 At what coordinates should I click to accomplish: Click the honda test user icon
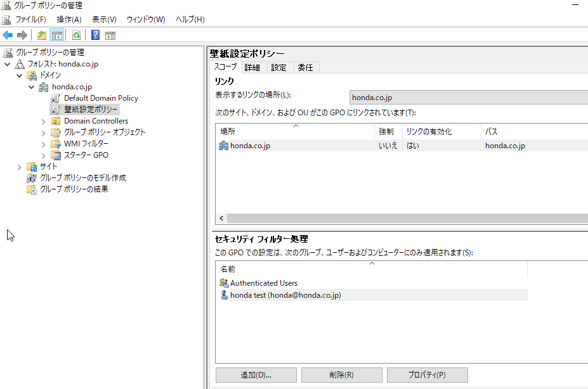pyautogui.click(x=224, y=295)
